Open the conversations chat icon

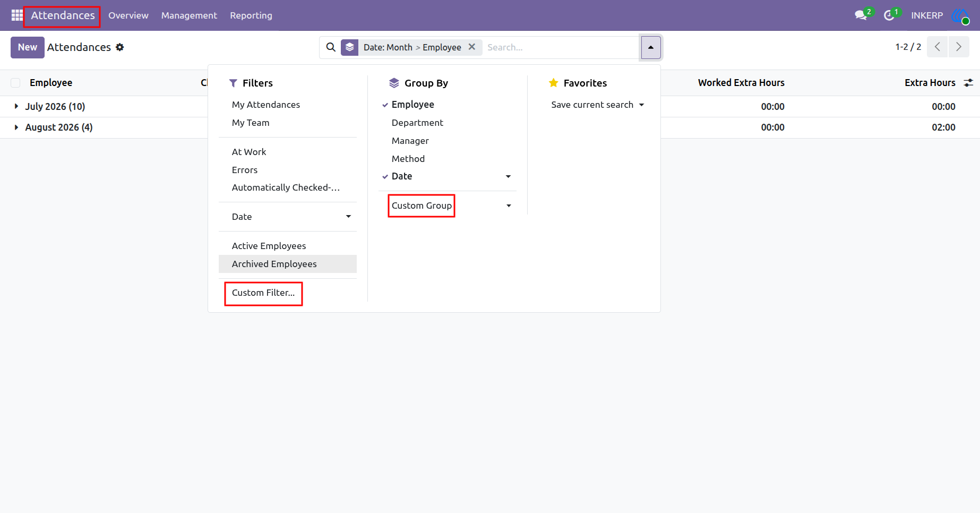point(861,15)
